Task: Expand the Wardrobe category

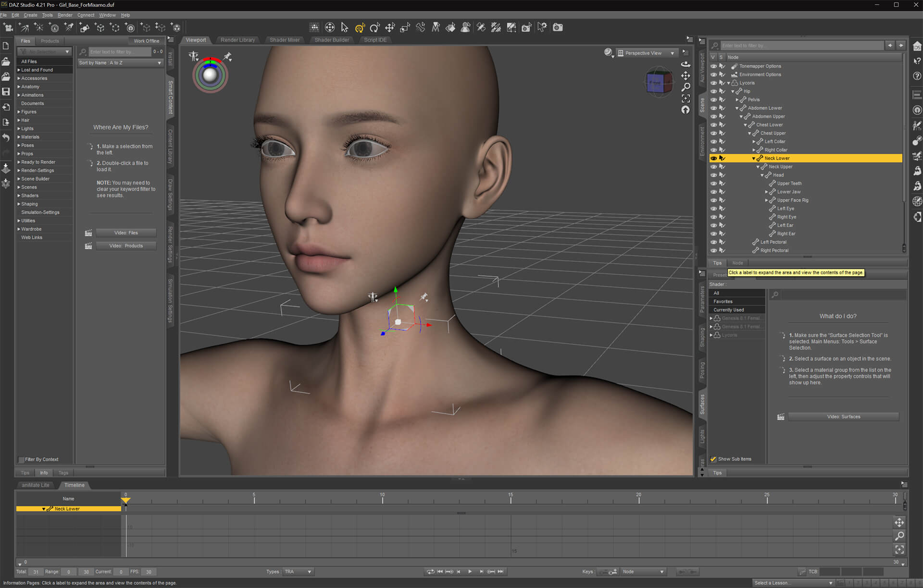Action: point(19,229)
